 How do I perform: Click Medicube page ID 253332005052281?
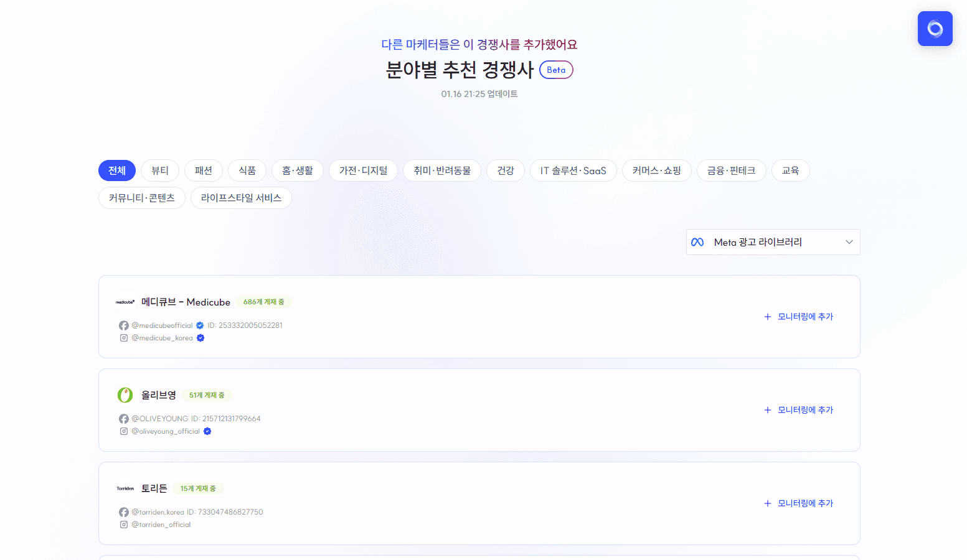point(245,325)
